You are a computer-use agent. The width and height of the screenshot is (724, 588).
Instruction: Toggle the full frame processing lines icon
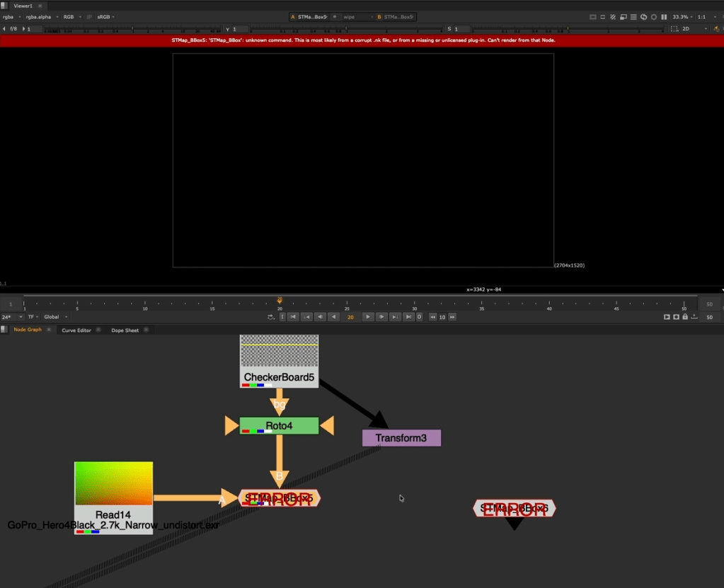pyautogui.click(x=633, y=17)
